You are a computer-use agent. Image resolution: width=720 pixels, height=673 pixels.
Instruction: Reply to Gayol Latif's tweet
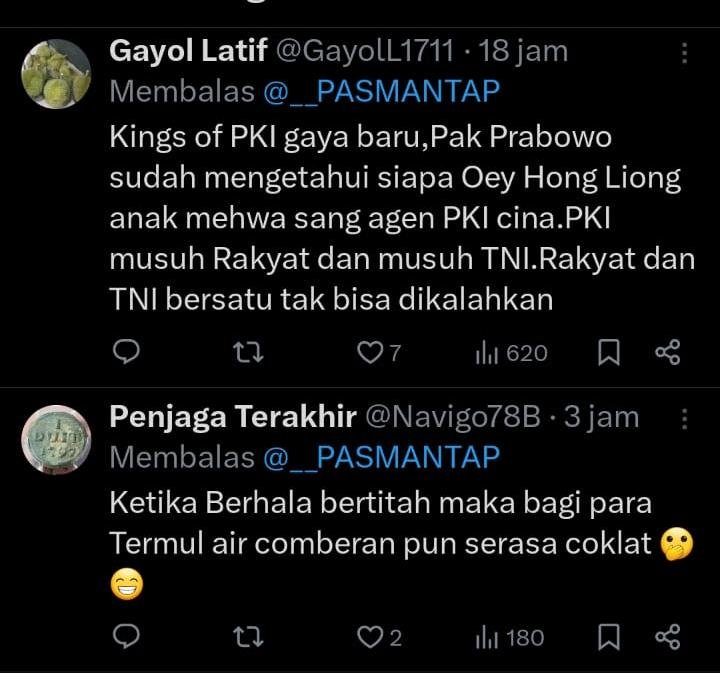pos(126,351)
